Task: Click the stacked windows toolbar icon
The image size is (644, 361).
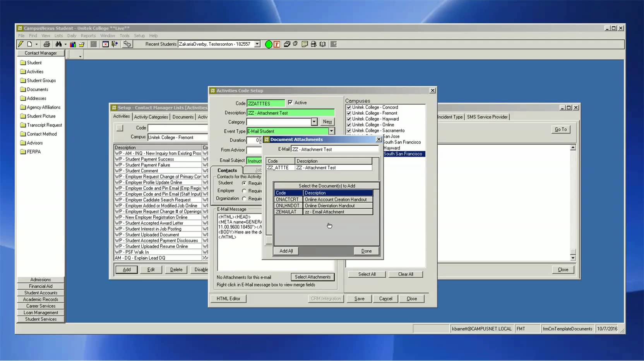Action: pos(287,44)
